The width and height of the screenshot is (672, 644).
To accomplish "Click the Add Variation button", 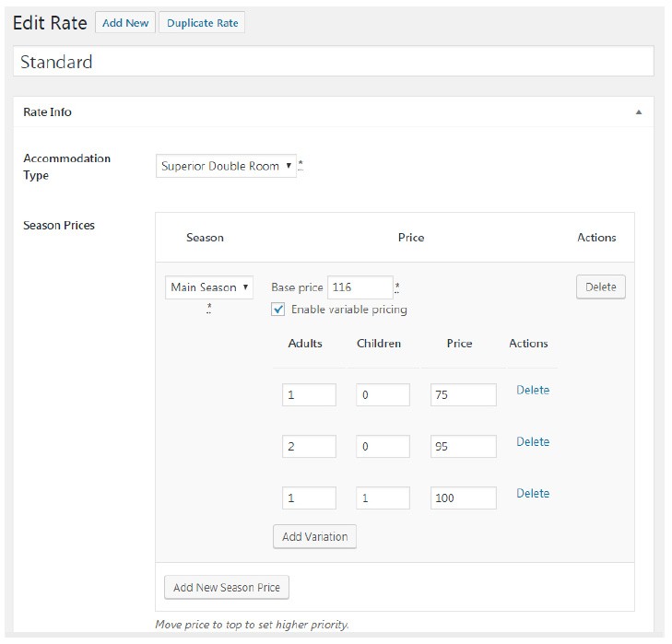I will point(314,537).
